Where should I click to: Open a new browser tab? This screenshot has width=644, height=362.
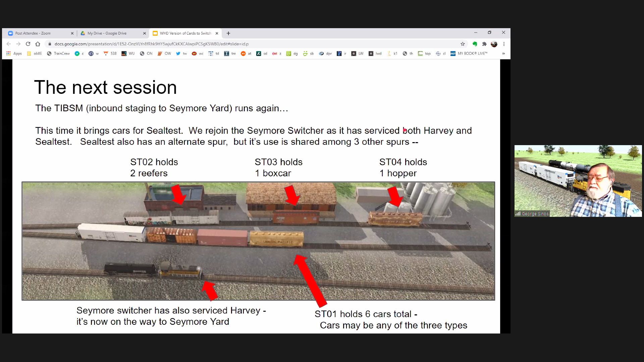coord(228,33)
